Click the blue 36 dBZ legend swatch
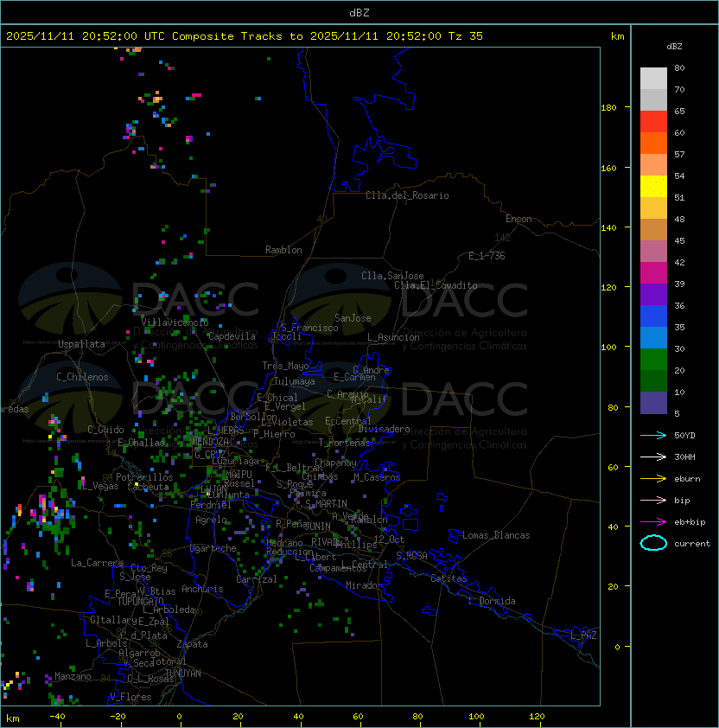Image resolution: width=719 pixels, height=728 pixels. coord(653,316)
